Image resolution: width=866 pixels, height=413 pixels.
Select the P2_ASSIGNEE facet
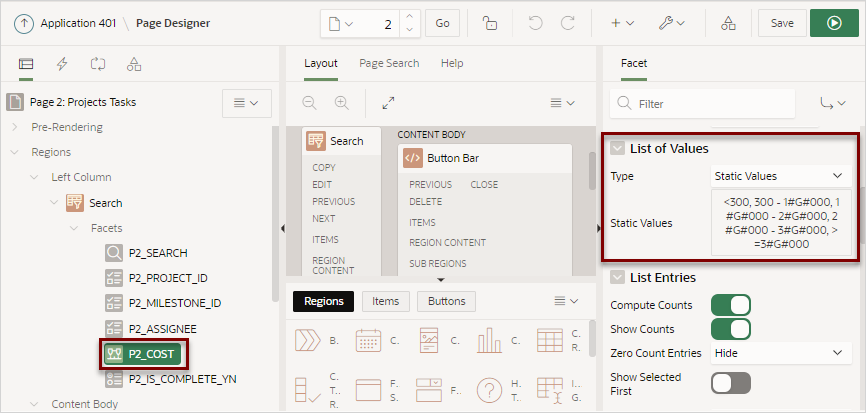click(x=151, y=329)
